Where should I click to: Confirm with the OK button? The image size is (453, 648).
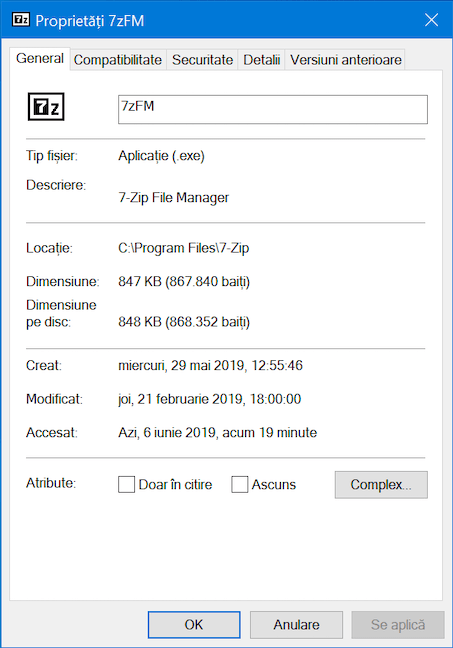pyautogui.click(x=194, y=624)
